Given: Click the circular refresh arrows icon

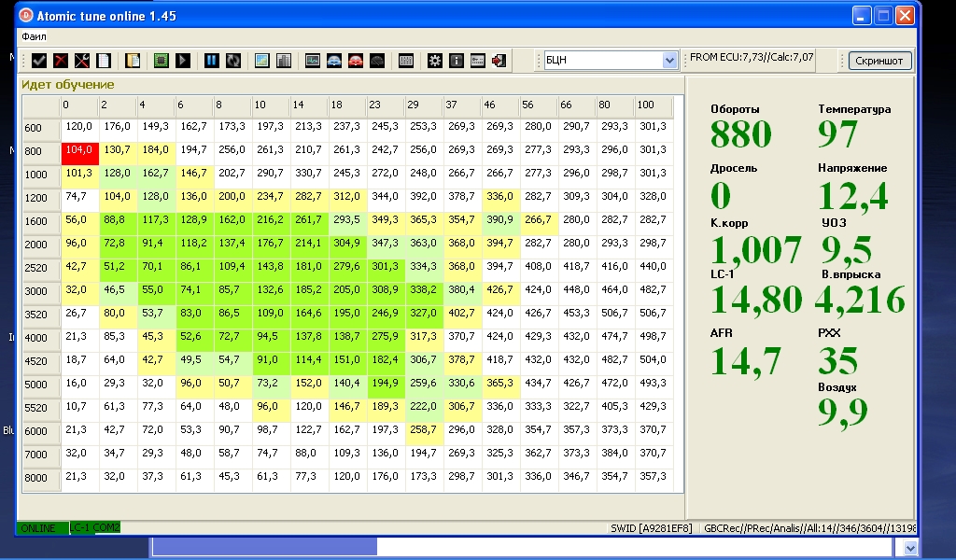Looking at the screenshot, I should coord(232,61).
